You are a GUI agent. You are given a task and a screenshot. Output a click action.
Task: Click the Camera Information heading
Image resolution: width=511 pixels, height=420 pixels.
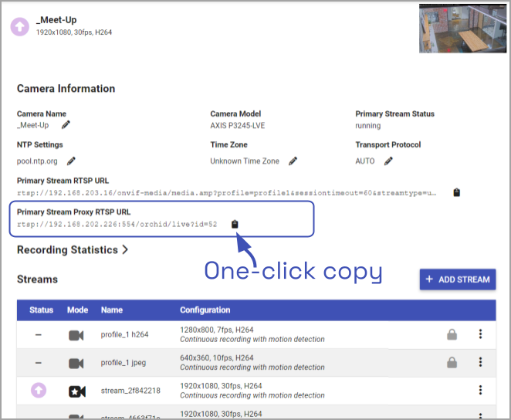point(66,89)
